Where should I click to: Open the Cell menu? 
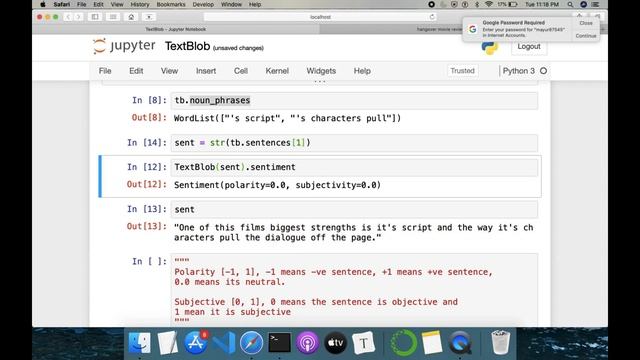point(240,71)
